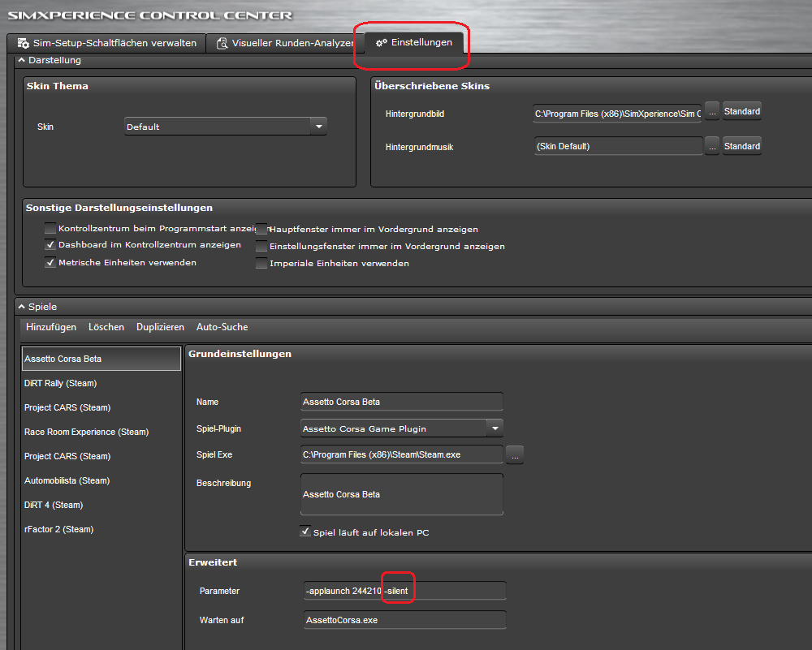Collapse the Spiele section
Screen dimensions: 812x650
point(22,307)
